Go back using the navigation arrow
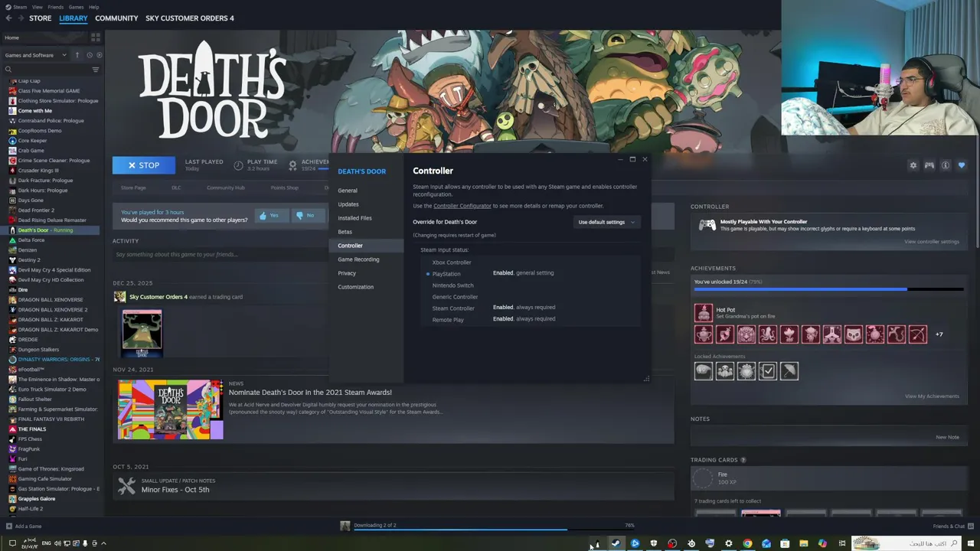This screenshot has width=980, height=551. [x=8, y=18]
